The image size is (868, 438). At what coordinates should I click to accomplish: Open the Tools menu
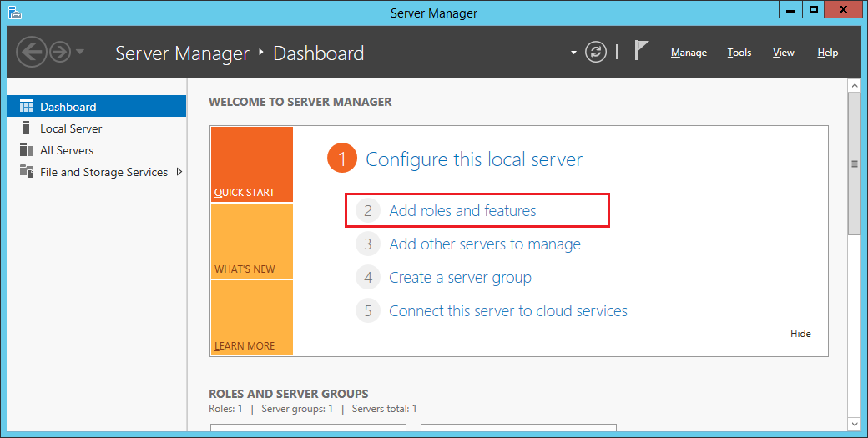[x=739, y=53]
